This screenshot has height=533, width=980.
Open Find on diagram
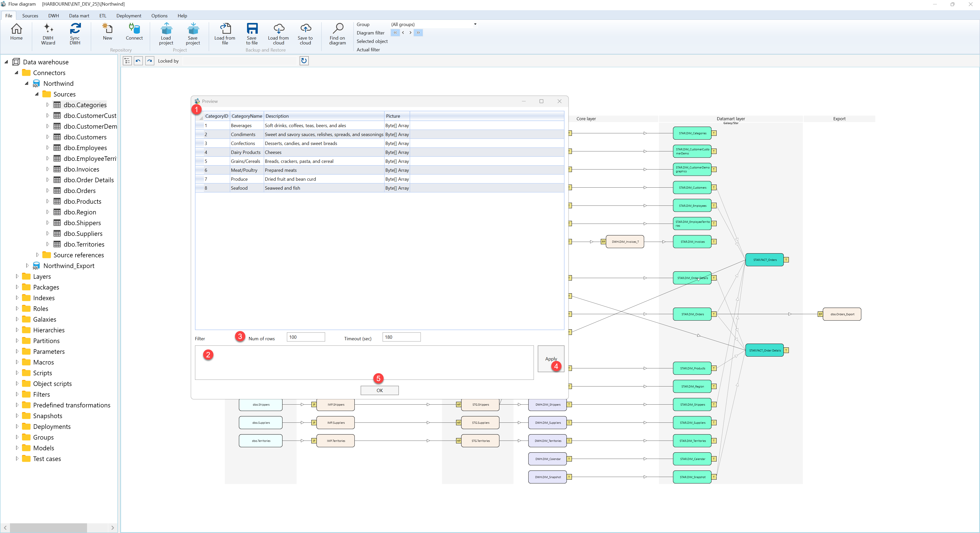(337, 34)
